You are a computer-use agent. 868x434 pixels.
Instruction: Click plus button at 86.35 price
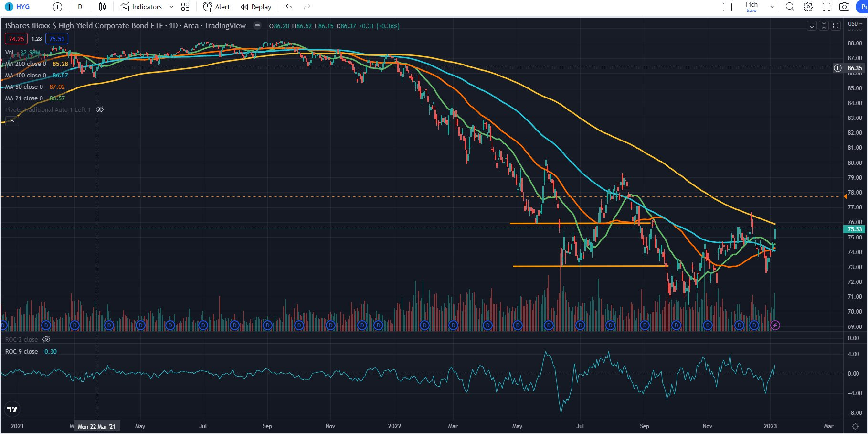tap(837, 68)
